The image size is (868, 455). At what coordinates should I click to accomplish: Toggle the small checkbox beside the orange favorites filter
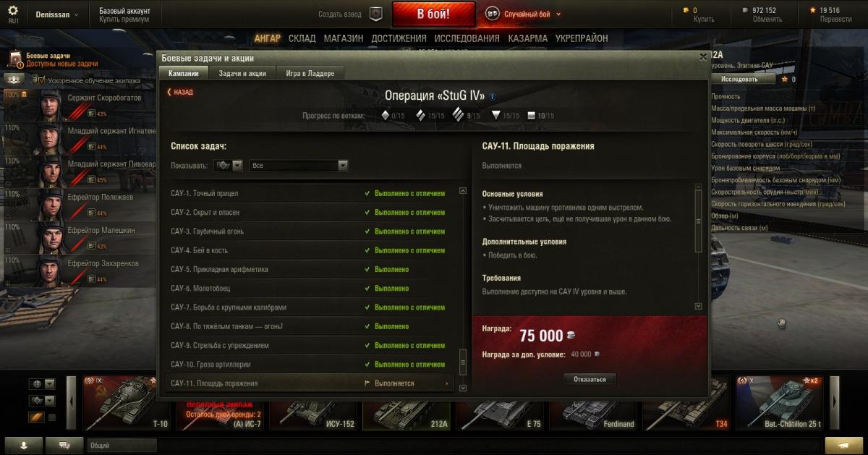click(52, 417)
